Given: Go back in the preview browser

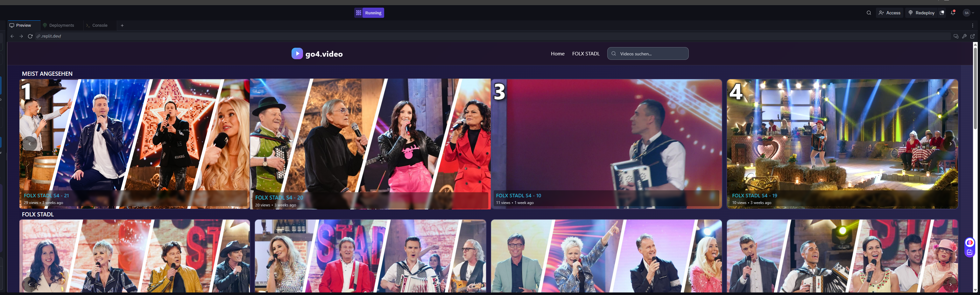Looking at the screenshot, I should (x=12, y=36).
